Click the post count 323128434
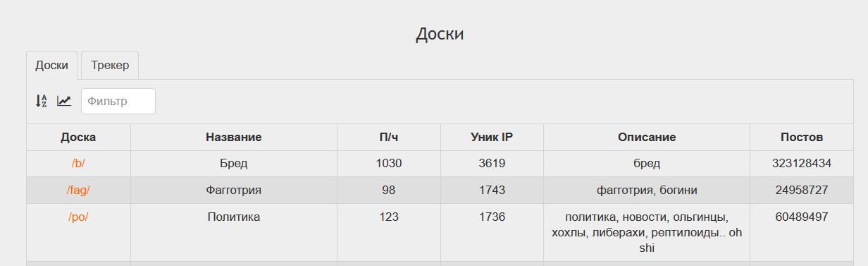 click(x=802, y=163)
